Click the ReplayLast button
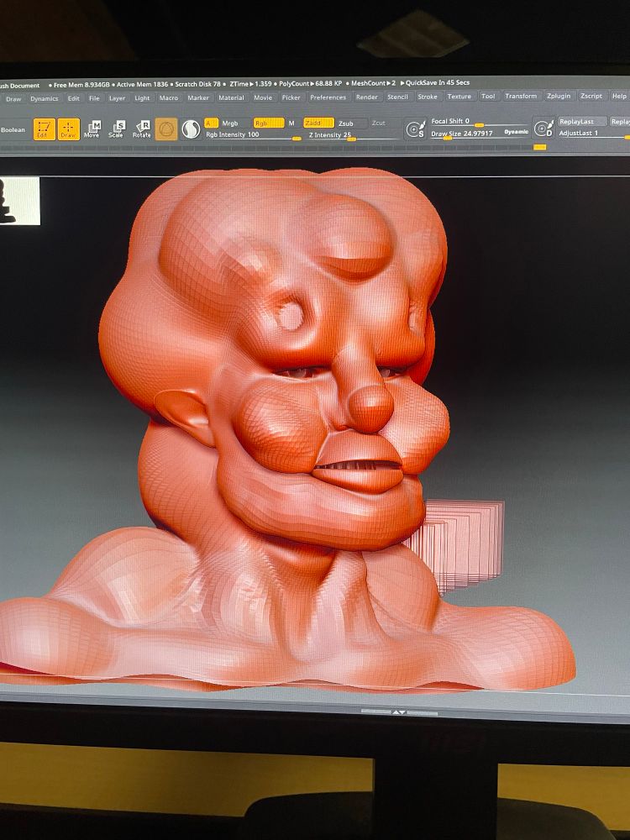Screen dimensions: 630x840 (582, 122)
